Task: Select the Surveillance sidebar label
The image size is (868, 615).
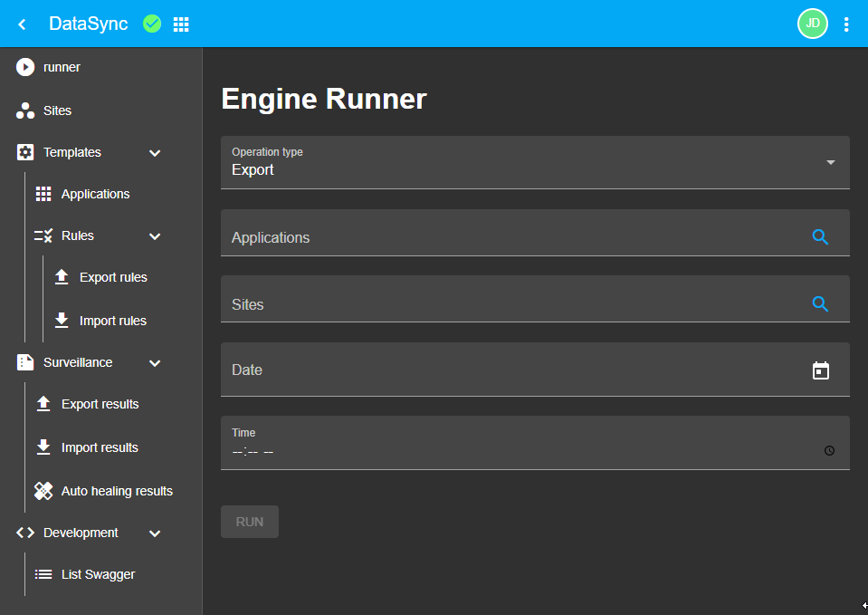Action: point(78,362)
